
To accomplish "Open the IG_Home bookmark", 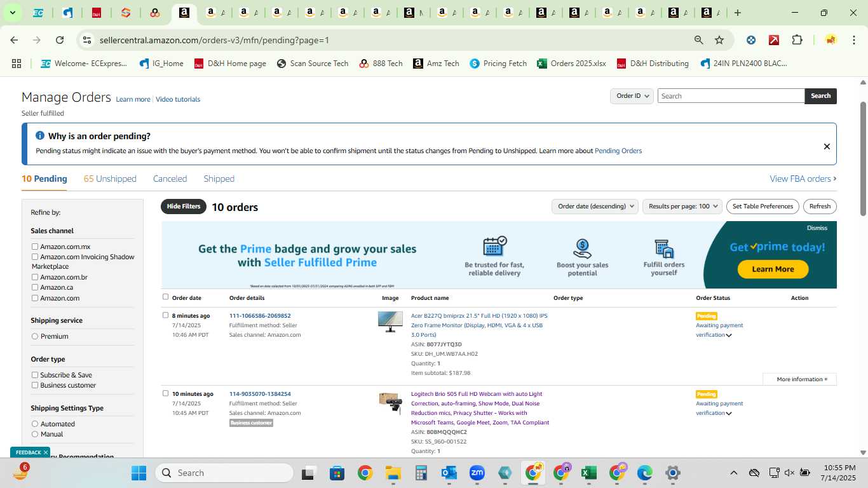I will click(x=161, y=64).
